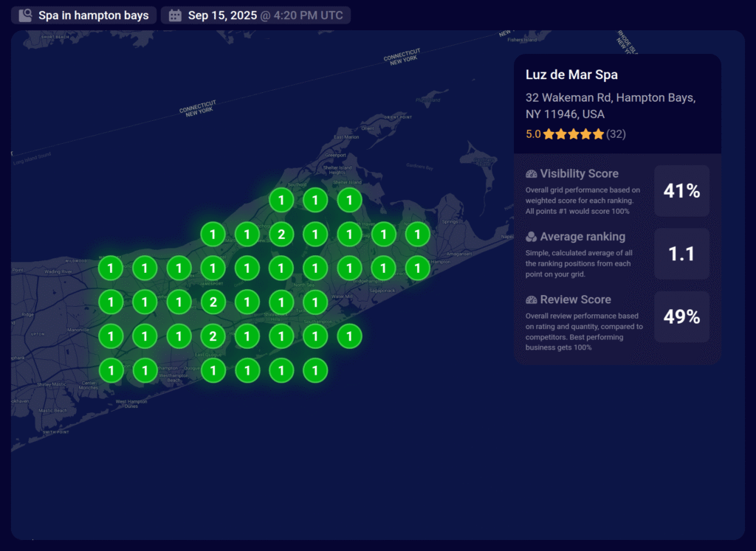Click the map search icon beside the keyword
The width and height of the screenshot is (756, 551).
click(26, 15)
